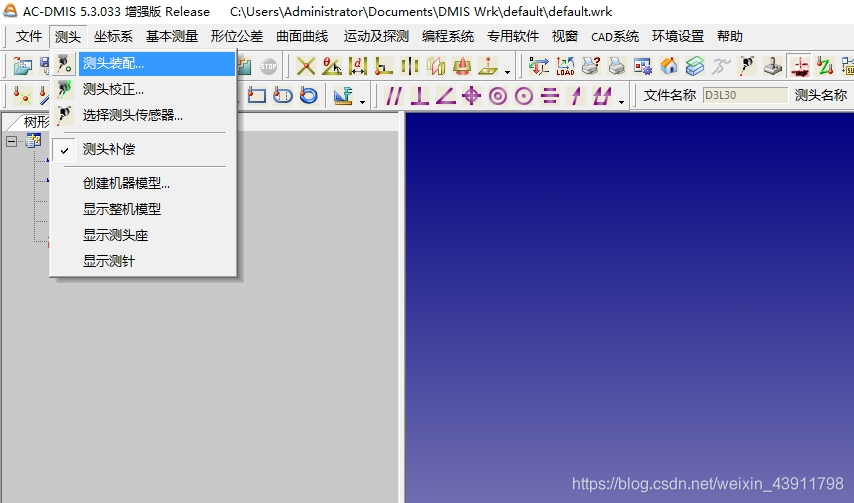Select the torus ring measurement icon
The width and height of the screenshot is (854, 503).
pyautogui.click(x=308, y=96)
